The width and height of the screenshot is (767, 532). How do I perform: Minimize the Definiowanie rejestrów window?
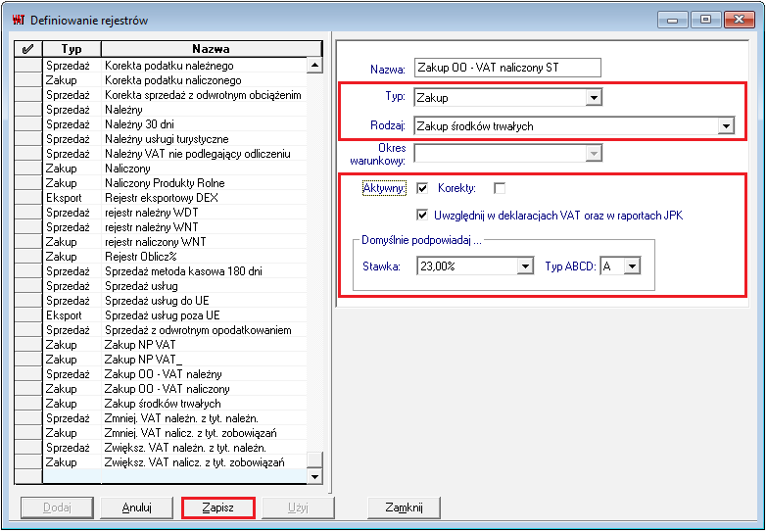tap(673, 20)
